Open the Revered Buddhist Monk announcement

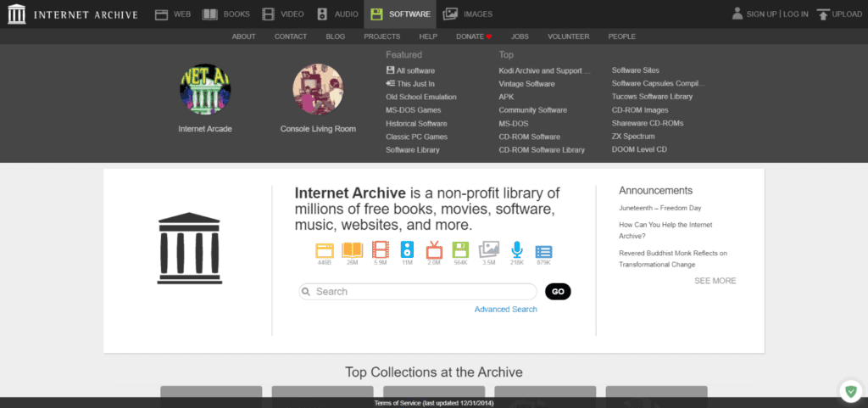(673, 259)
